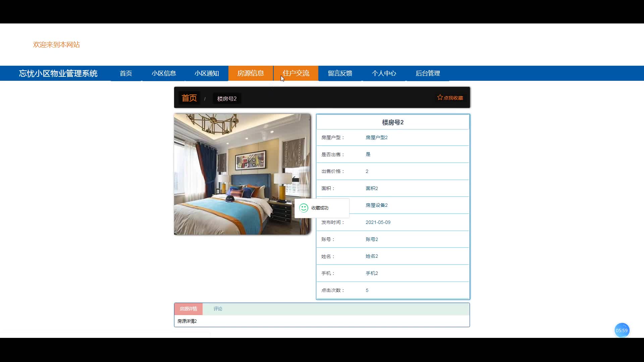Viewport: 644px width, 362px height.
Task: Click the star favorite icon
Action: click(x=440, y=97)
